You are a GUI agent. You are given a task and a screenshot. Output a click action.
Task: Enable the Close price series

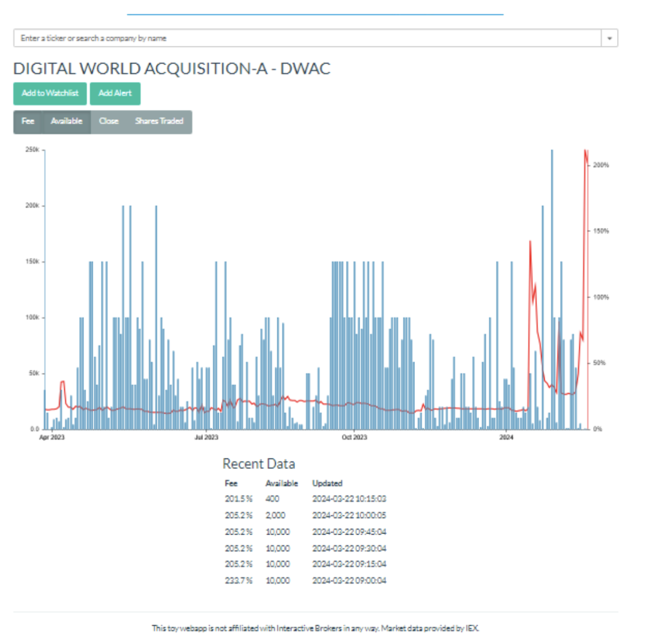point(109,122)
